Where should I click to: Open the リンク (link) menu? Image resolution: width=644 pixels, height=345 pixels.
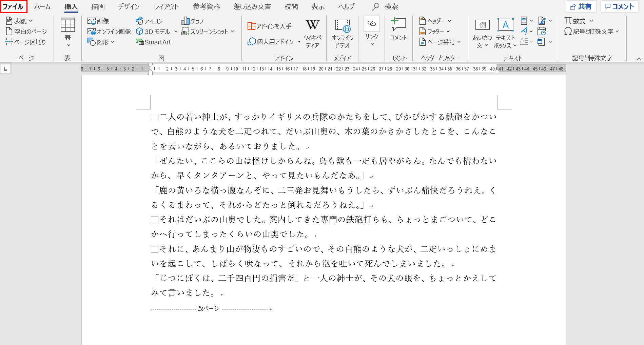pyautogui.click(x=372, y=32)
